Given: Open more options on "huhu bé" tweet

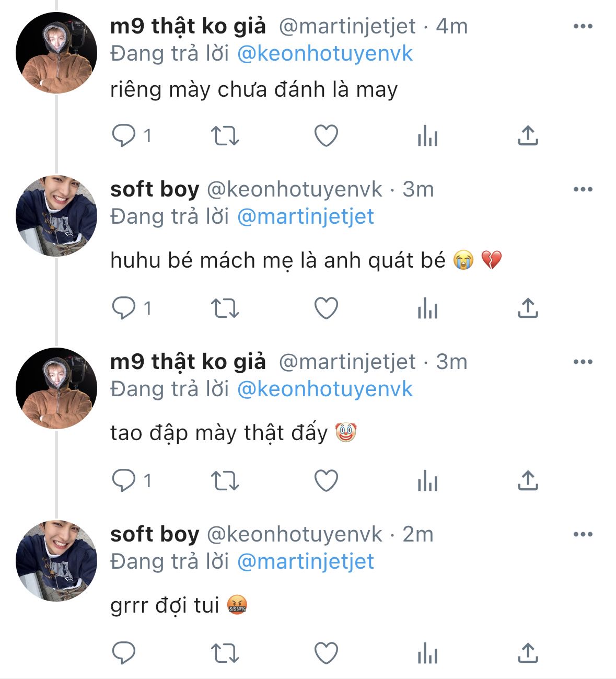Looking at the screenshot, I should 583,189.
